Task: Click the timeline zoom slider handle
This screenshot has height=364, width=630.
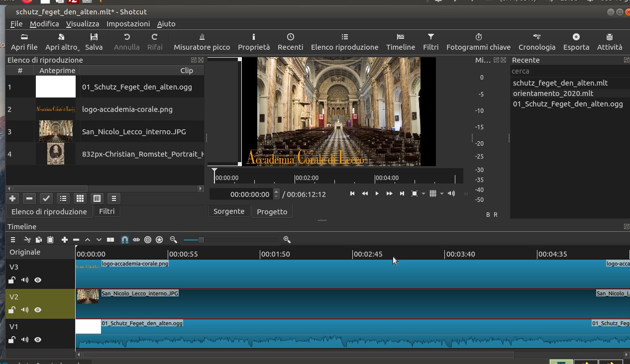Action: 201,240
